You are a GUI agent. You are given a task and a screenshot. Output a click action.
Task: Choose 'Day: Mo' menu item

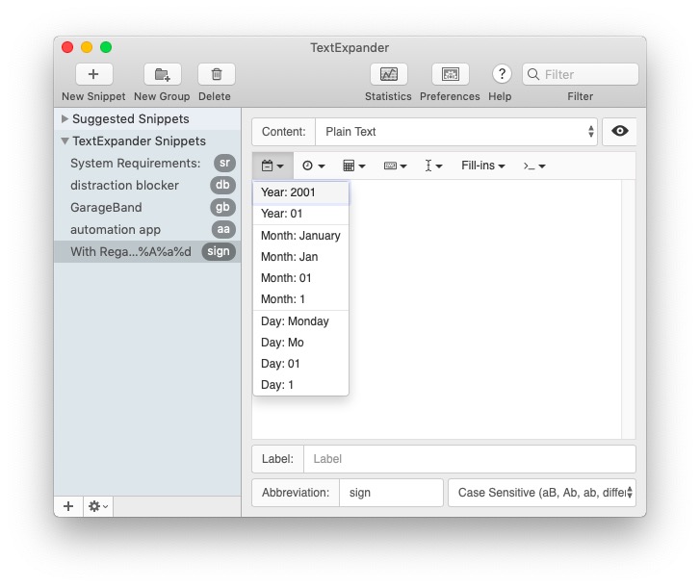[300, 343]
